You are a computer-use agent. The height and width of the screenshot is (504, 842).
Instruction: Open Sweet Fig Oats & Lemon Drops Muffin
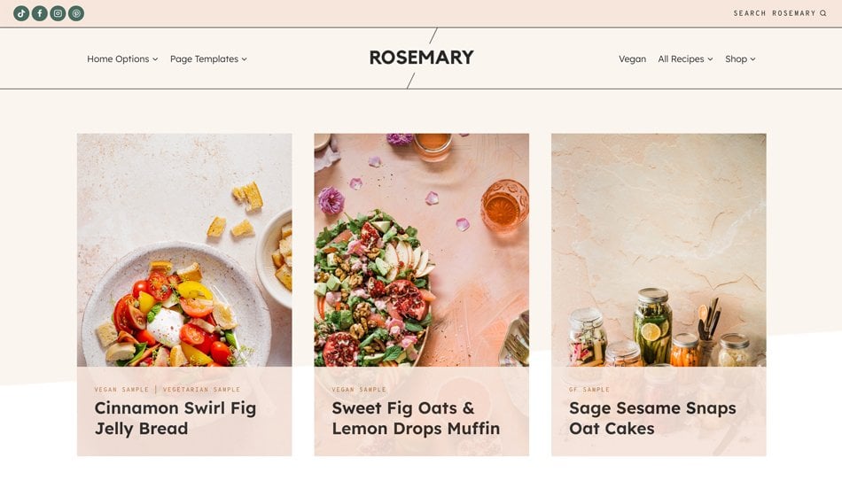tap(416, 418)
